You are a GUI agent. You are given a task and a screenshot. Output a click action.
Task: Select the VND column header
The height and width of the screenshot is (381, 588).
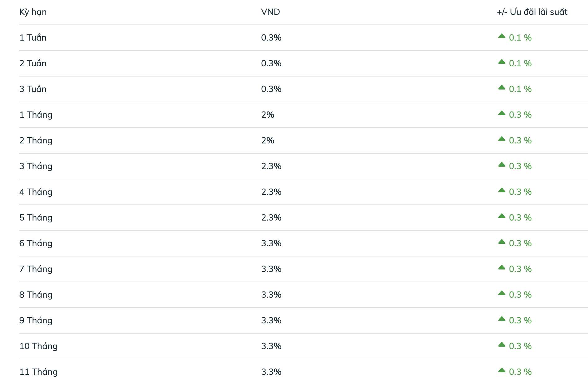pos(270,12)
